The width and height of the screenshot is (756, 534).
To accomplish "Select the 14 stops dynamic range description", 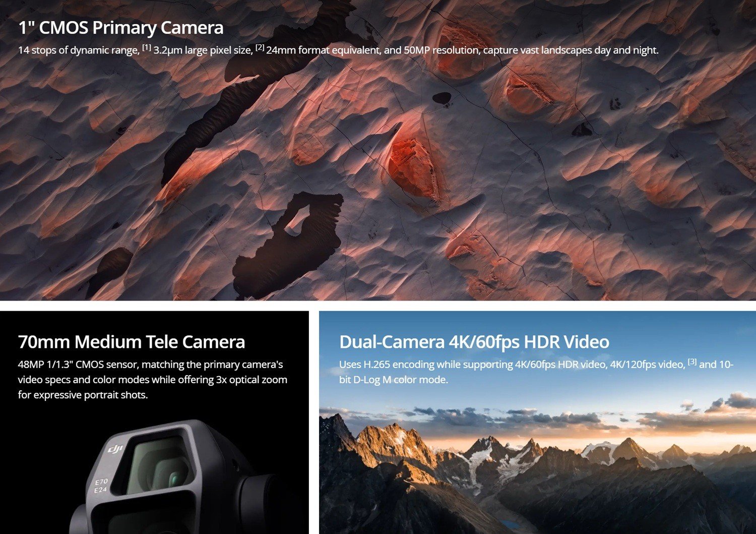I will coord(338,50).
